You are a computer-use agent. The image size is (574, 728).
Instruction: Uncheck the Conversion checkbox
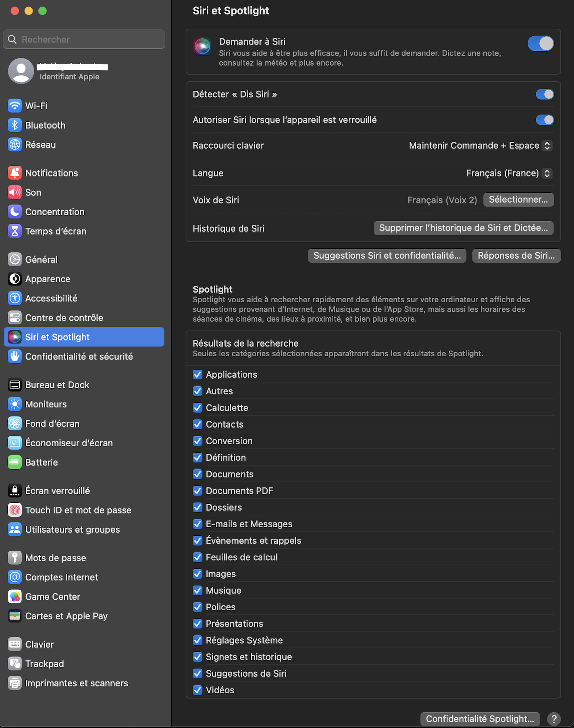tap(198, 441)
